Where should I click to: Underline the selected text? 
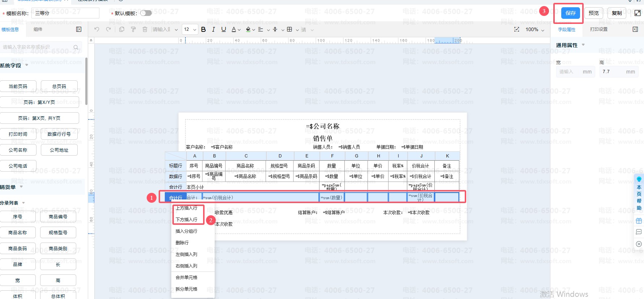tap(224, 29)
